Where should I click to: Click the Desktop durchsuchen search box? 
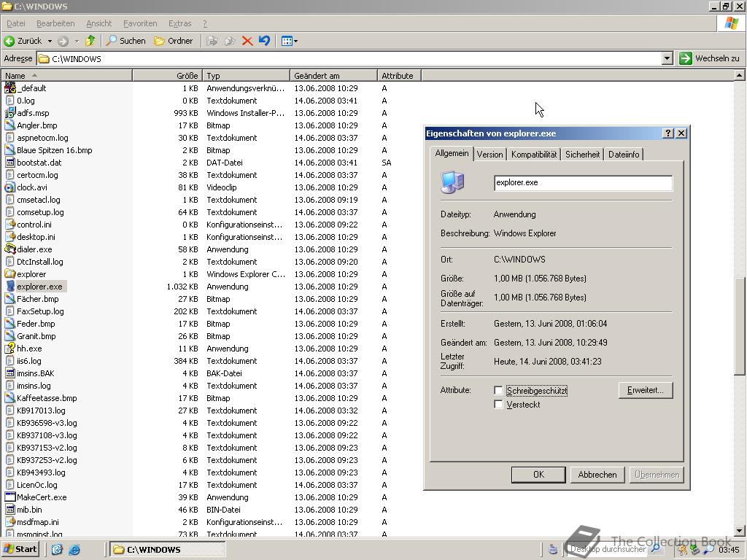point(608,550)
